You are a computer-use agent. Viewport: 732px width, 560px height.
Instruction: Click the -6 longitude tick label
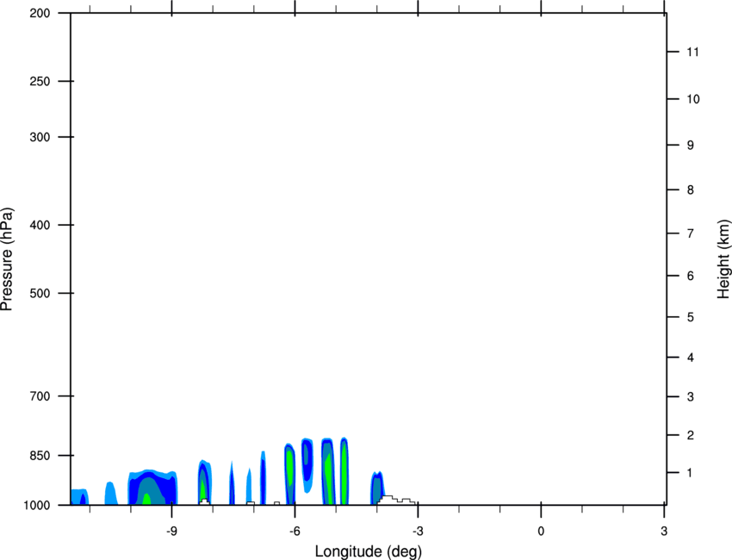[x=295, y=531]
